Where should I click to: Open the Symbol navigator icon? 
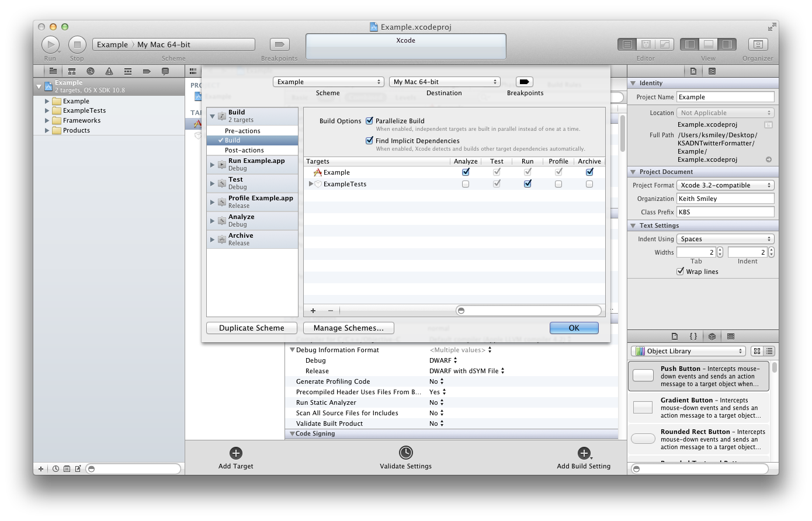click(72, 71)
